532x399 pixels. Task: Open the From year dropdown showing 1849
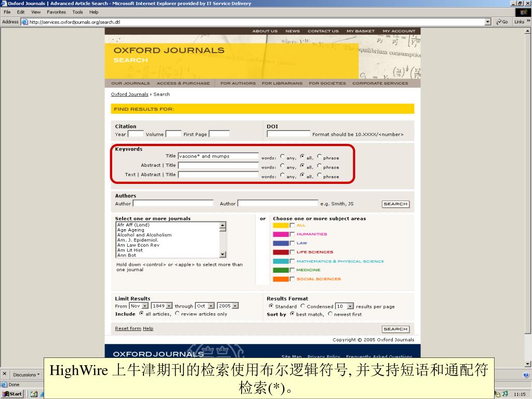[x=162, y=305]
